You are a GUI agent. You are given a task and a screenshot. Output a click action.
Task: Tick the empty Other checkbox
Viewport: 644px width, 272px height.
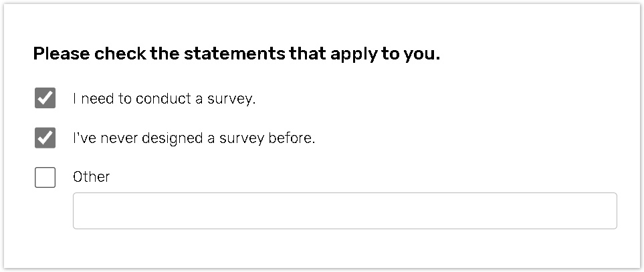[45, 177]
